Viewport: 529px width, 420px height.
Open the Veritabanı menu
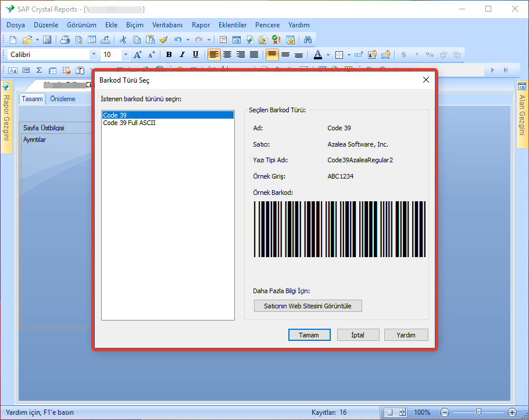(167, 25)
